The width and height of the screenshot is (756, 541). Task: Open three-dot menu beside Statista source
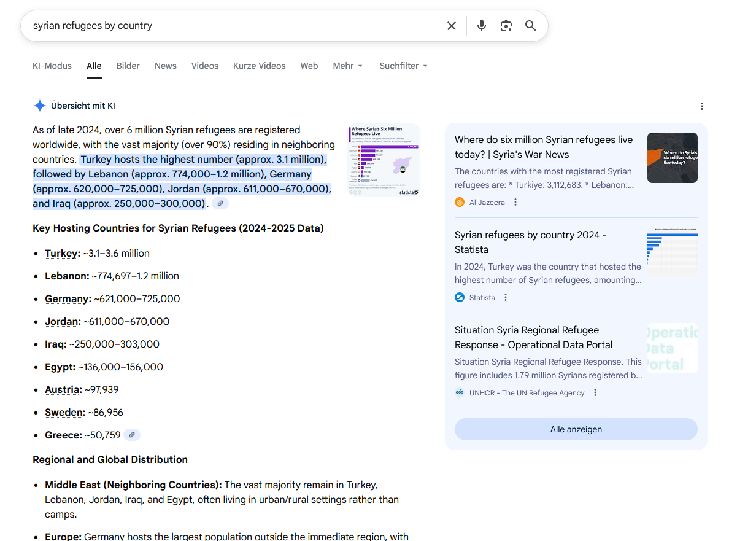pos(506,298)
